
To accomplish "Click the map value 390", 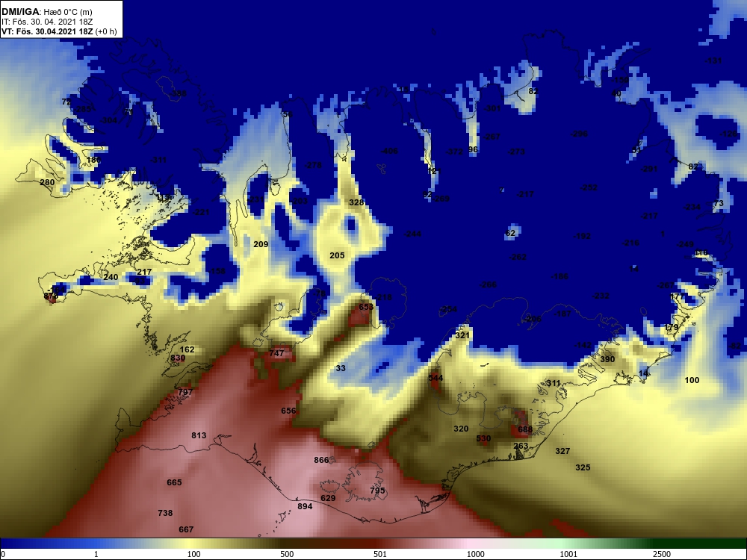I will [607, 360].
